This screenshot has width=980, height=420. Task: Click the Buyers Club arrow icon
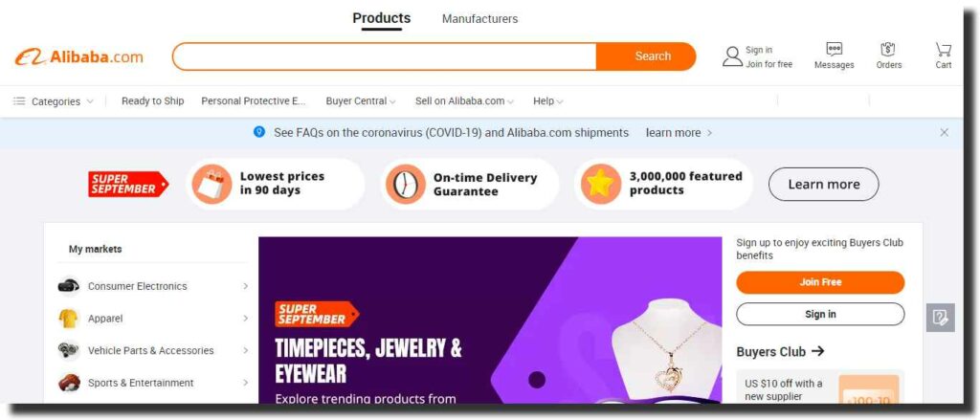tap(817, 351)
